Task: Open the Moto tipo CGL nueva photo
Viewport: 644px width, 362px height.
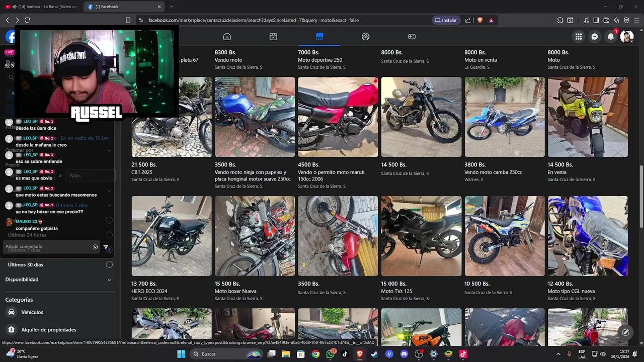Action: pos(588,236)
